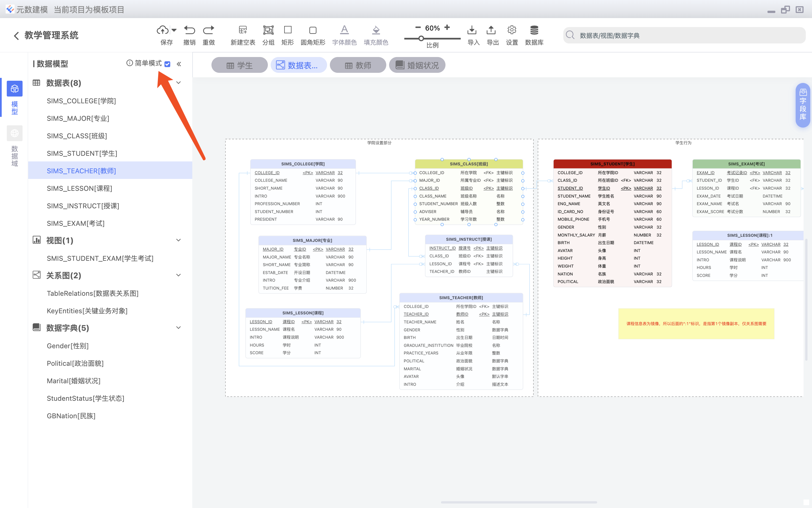Open the save options dropdown arrow

point(174,30)
